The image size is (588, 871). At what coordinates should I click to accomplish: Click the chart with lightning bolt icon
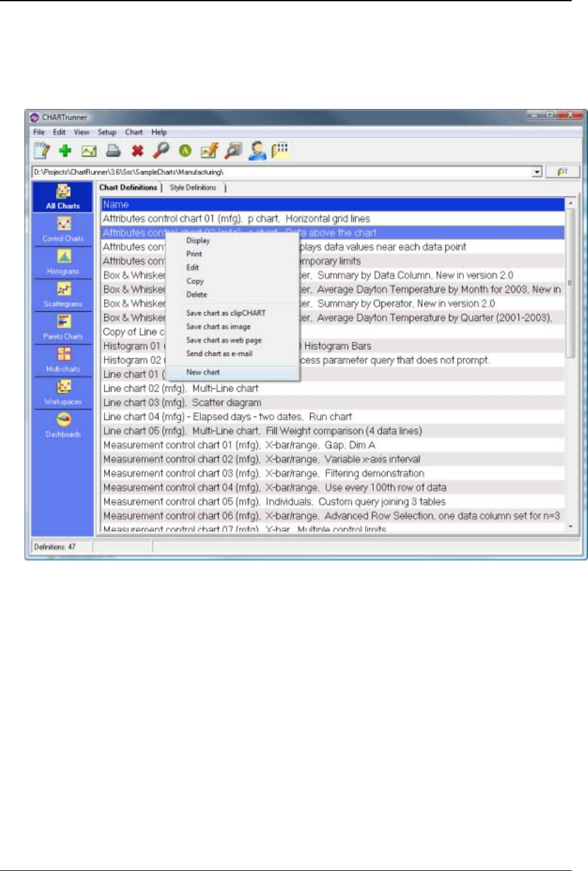(210, 150)
